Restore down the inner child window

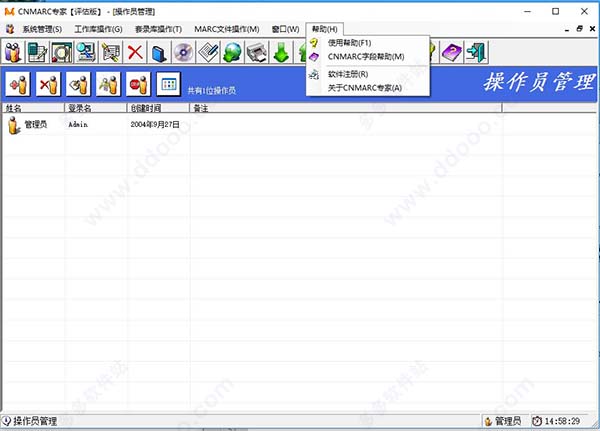pyautogui.click(x=579, y=29)
